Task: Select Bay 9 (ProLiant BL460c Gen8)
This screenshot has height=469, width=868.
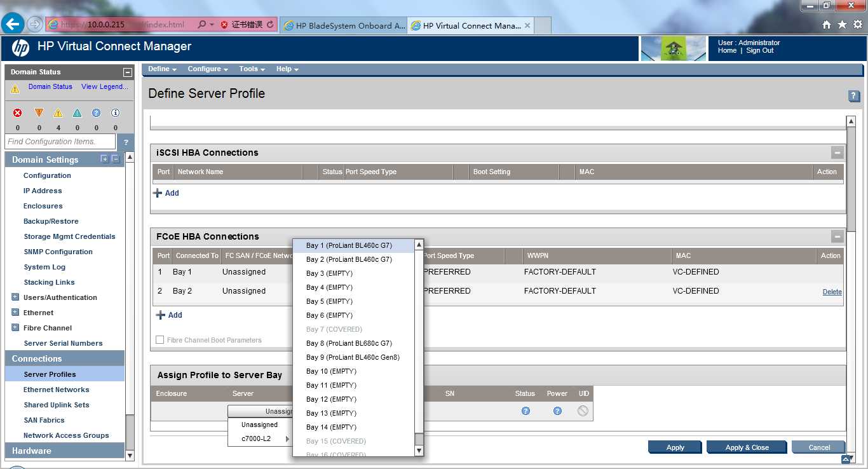Action: (x=353, y=357)
